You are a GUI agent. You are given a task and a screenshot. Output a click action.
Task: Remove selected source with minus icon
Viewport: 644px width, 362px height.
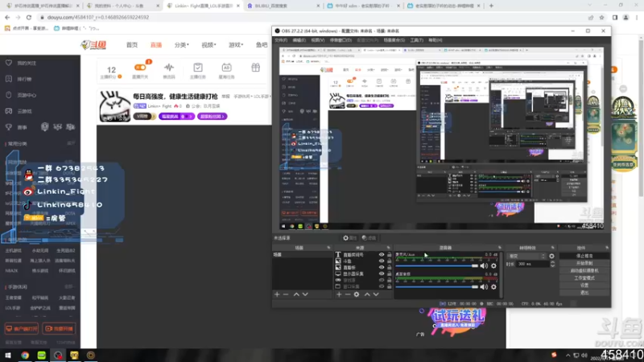(x=348, y=294)
